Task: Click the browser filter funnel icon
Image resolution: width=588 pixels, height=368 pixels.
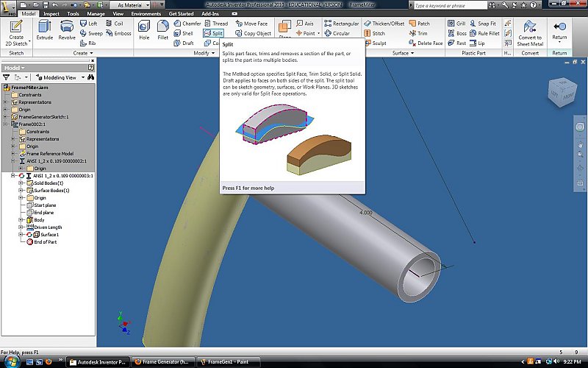Action: (x=6, y=77)
